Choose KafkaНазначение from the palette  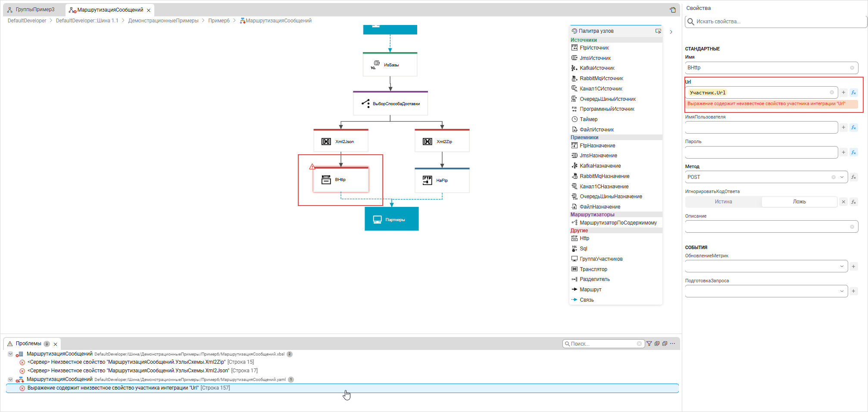click(600, 166)
